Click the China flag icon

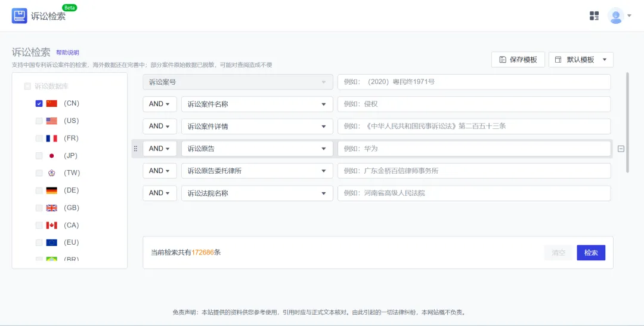(x=52, y=104)
